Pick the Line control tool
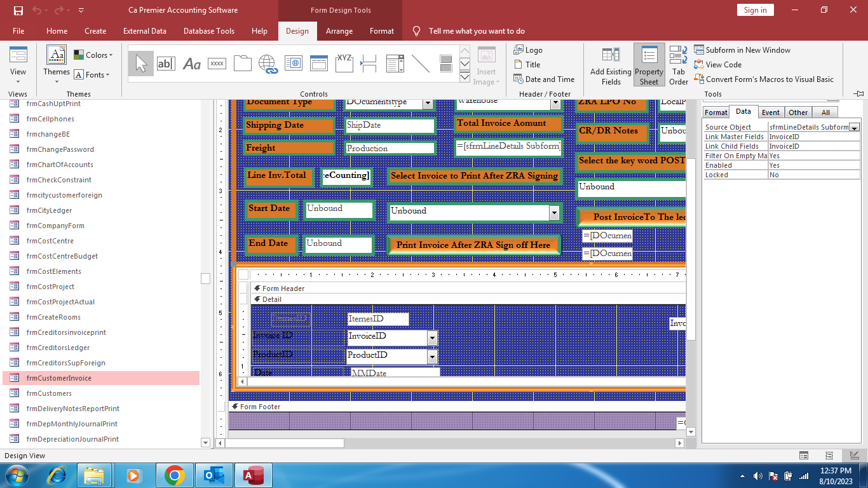The height and width of the screenshot is (488, 868). pos(421,63)
